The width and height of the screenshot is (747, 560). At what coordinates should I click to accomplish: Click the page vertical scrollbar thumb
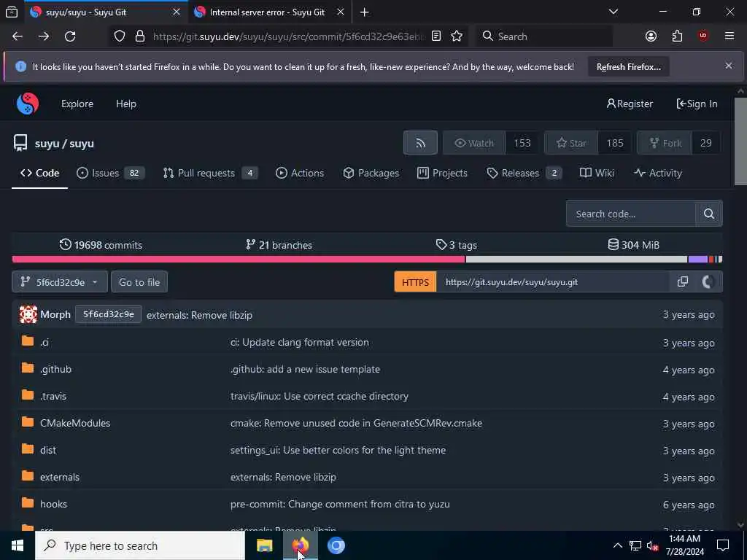pyautogui.click(x=740, y=141)
